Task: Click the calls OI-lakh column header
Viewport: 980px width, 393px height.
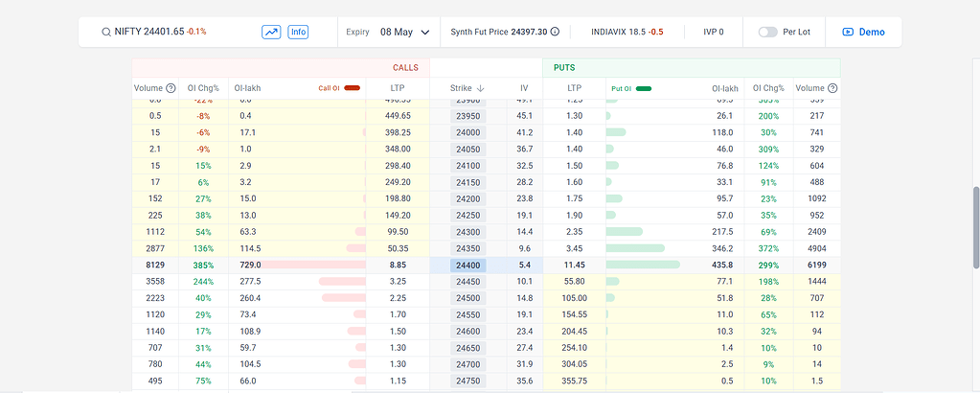Action: pos(247,88)
